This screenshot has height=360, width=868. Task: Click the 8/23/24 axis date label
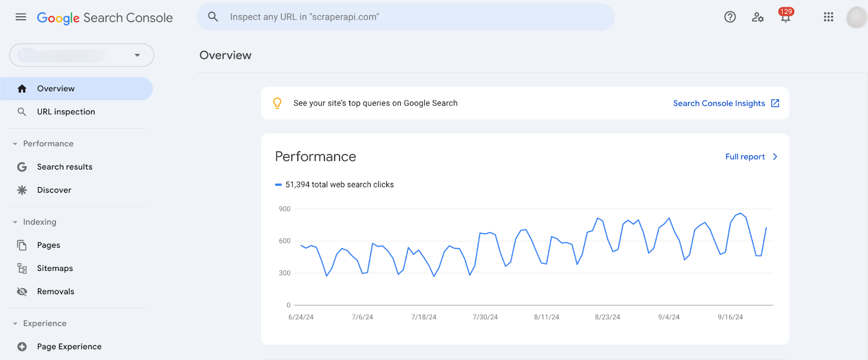click(x=608, y=317)
